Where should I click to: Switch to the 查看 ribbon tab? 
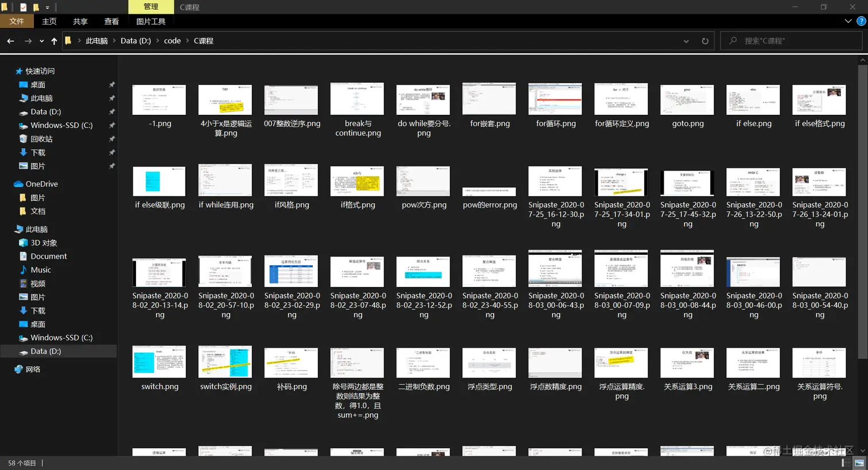pos(111,21)
